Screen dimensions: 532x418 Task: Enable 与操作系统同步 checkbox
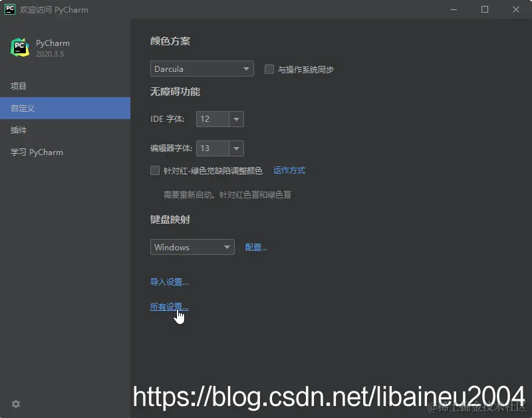(269, 69)
